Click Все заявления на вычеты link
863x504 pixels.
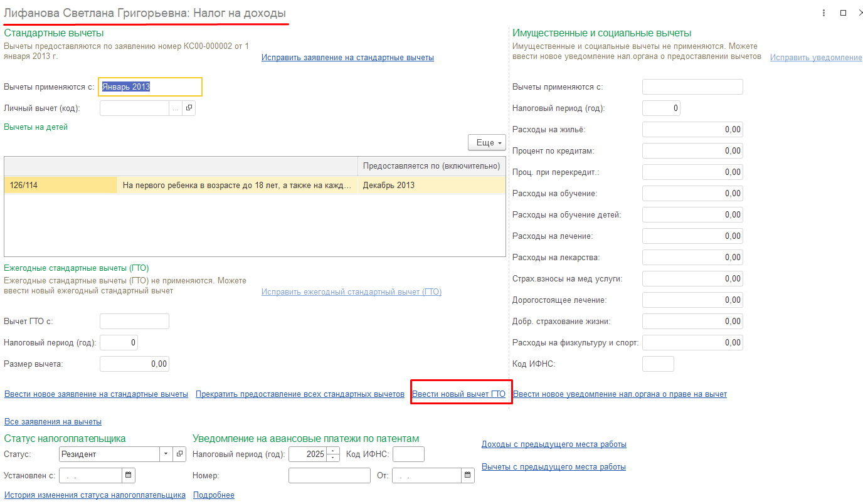point(53,422)
